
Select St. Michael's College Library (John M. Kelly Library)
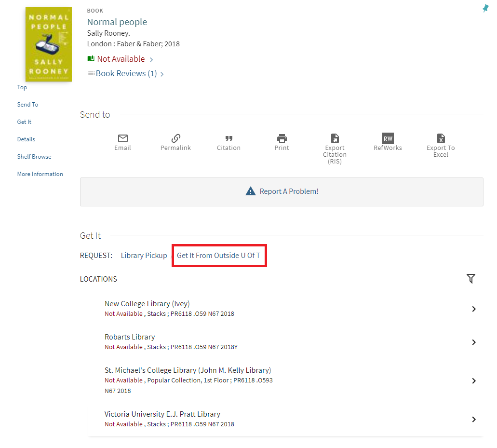[188, 370]
